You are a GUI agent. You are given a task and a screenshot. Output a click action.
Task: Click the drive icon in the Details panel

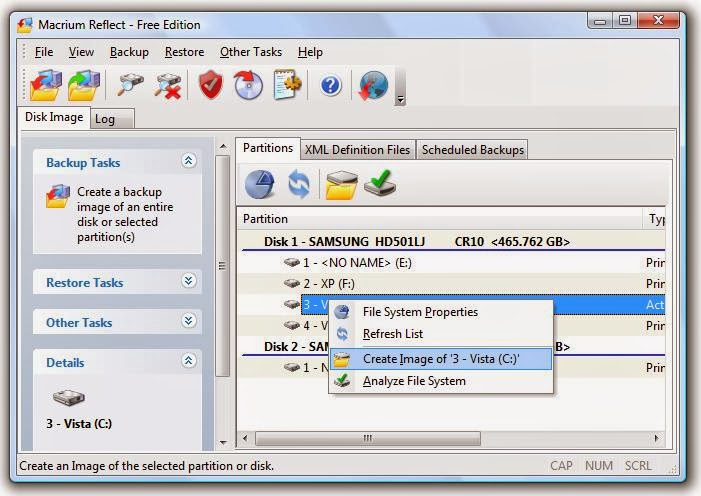tap(68, 397)
